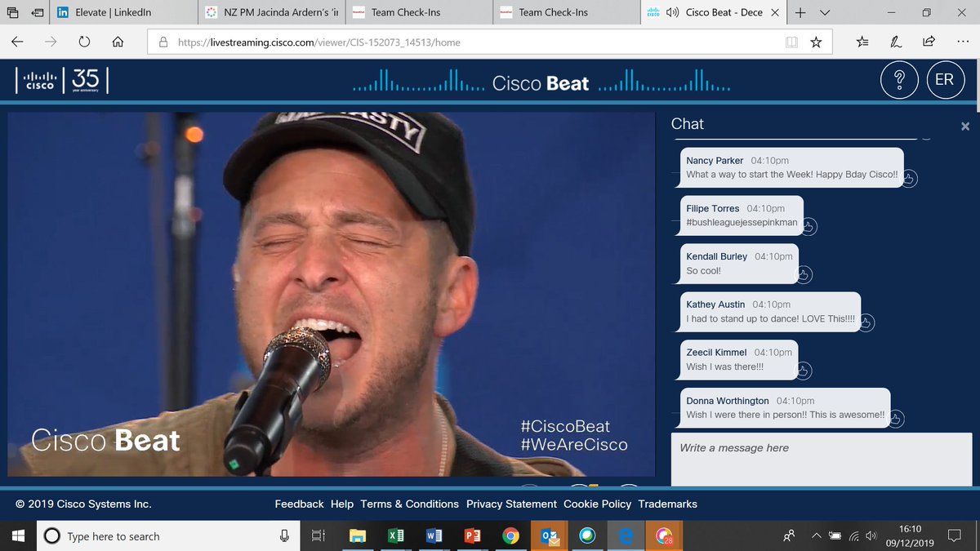This screenshot has height=551, width=980.
Task: Share this page icon
Action: [x=929, y=42]
